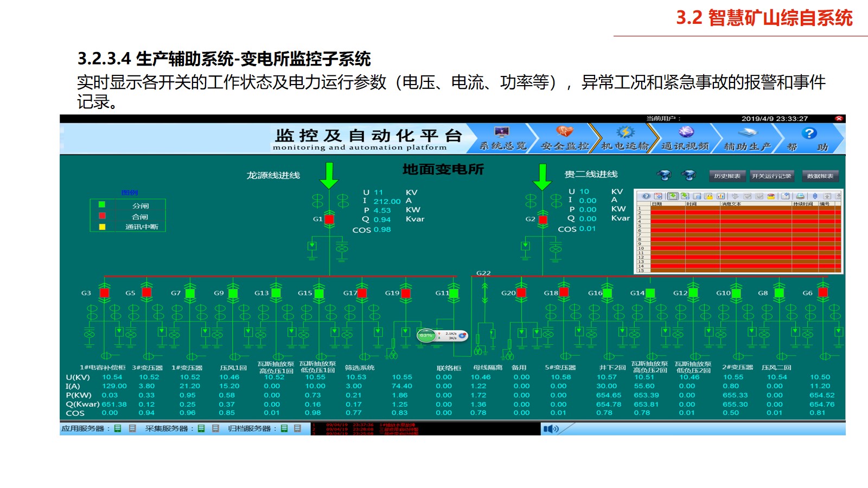Click the red alarm horn toolbar icon
The image size is (868, 488).
771,196
